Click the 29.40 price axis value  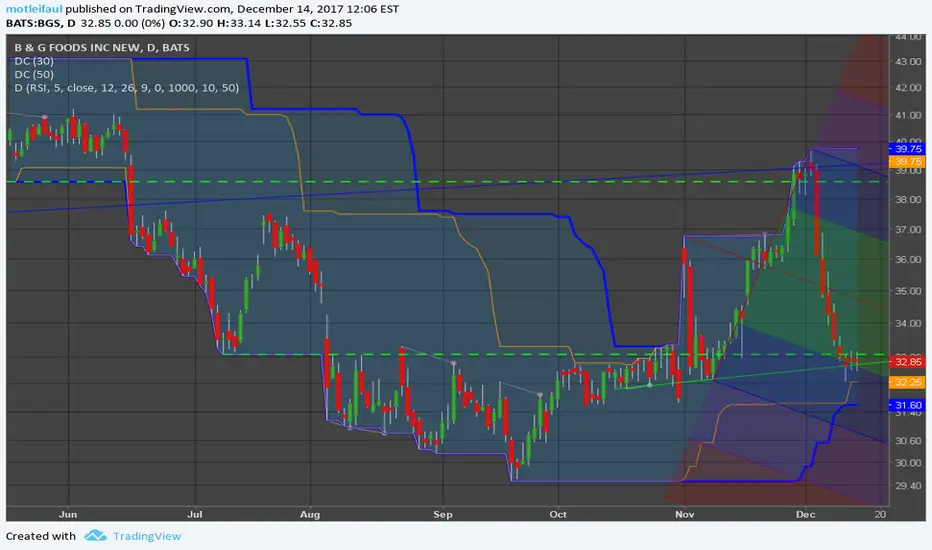tap(908, 486)
